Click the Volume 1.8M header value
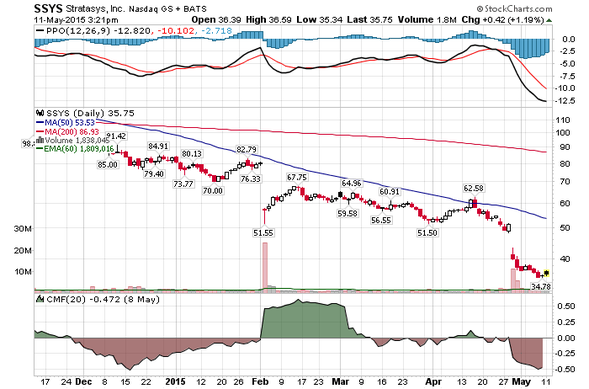This screenshot has height=389, width=589. pos(428,20)
